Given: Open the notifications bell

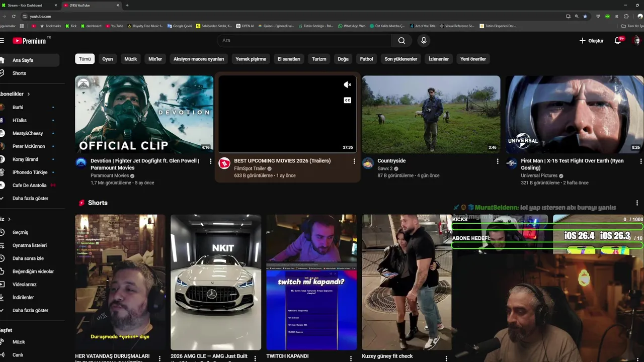Looking at the screenshot, I should pyautogui.click(x=618, y=41).
